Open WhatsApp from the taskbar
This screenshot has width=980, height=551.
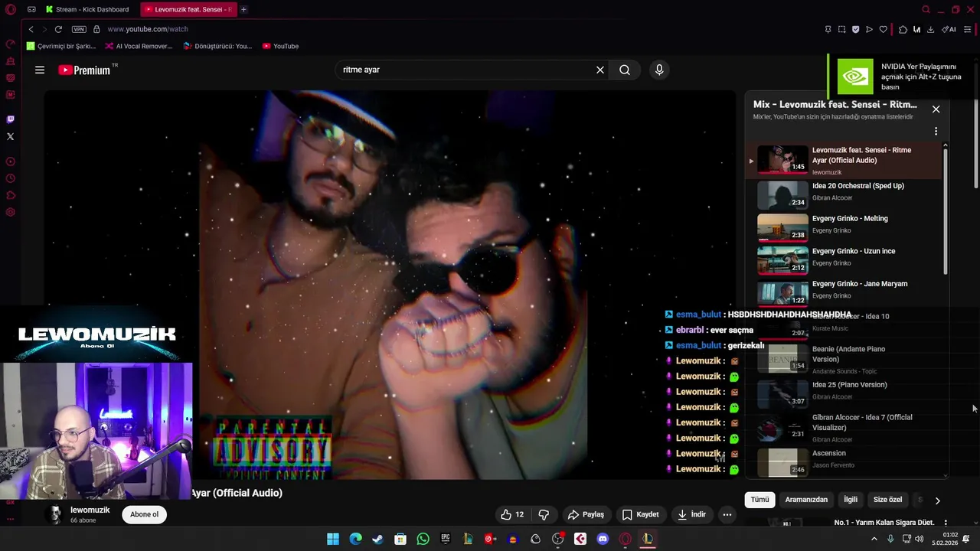423,539
